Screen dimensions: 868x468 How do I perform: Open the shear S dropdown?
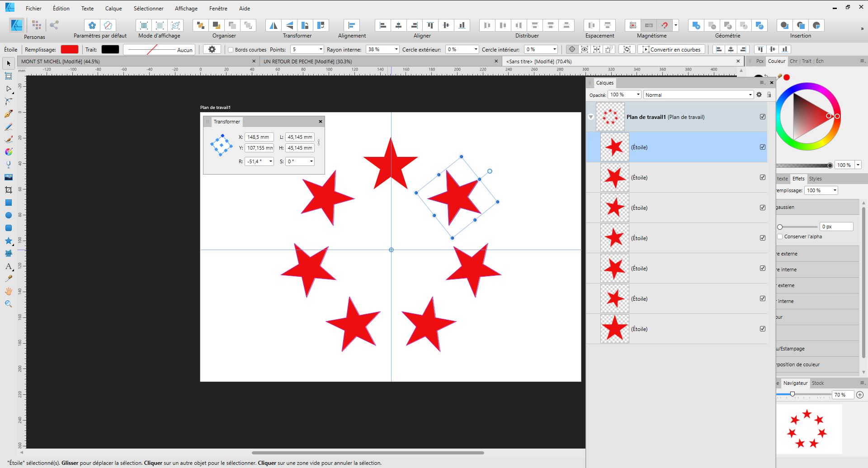(x=311, y=161)
